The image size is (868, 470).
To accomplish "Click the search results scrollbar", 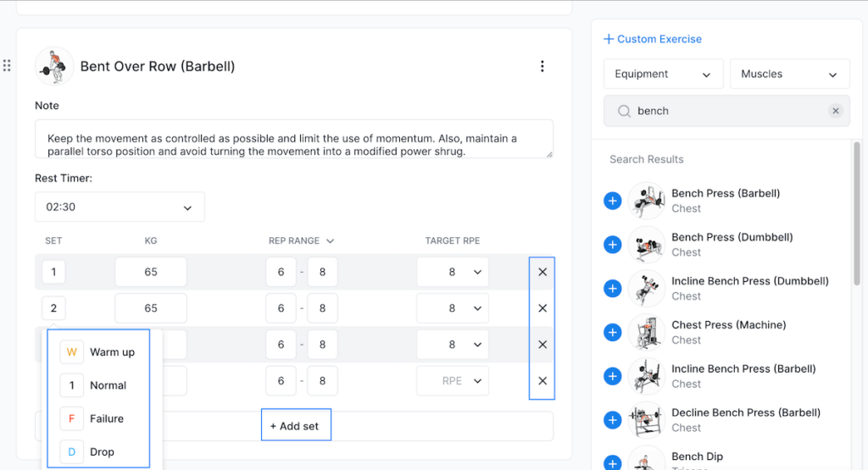I will coord(857,213).
